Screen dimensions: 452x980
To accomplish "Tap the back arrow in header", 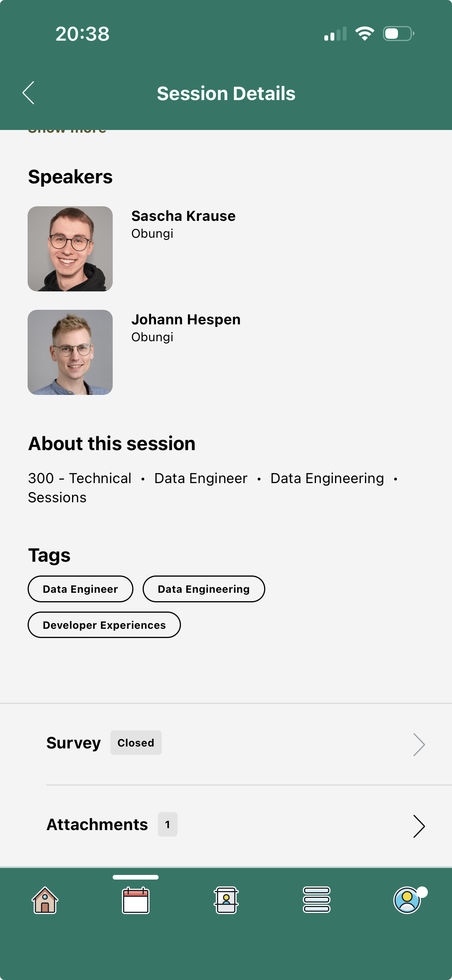I will pos(28,93).
